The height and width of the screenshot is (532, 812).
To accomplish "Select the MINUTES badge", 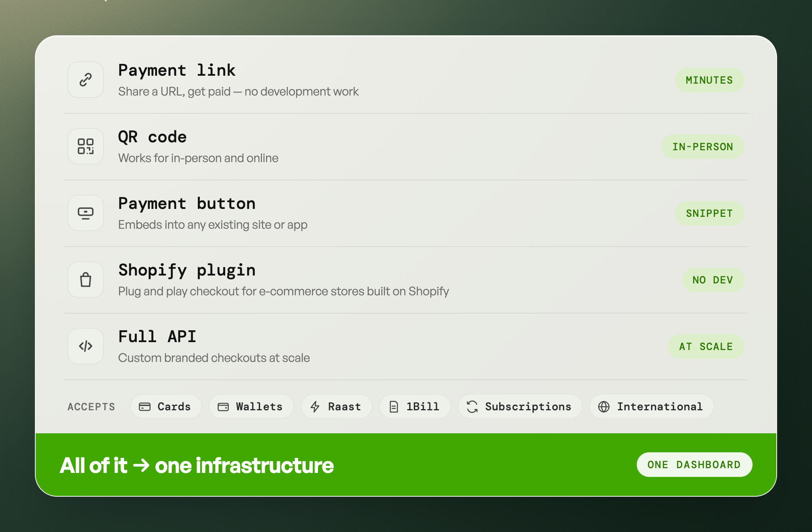I will point(709,80).
